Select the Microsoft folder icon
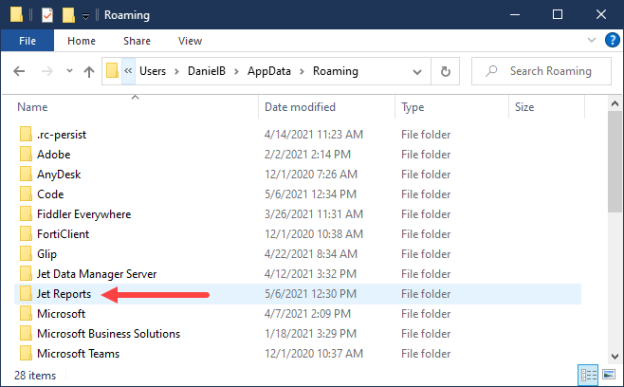This screenshot has width=624, height=387. coord(26,313)
